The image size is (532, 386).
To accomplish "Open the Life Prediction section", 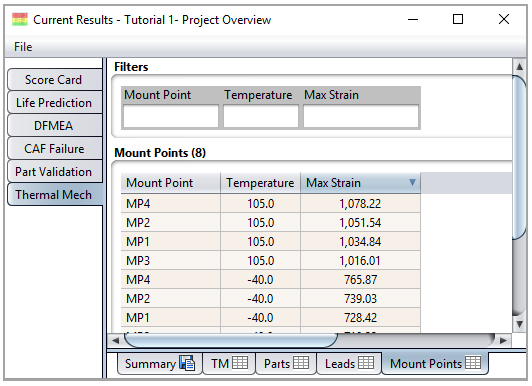I will [54, 102].
